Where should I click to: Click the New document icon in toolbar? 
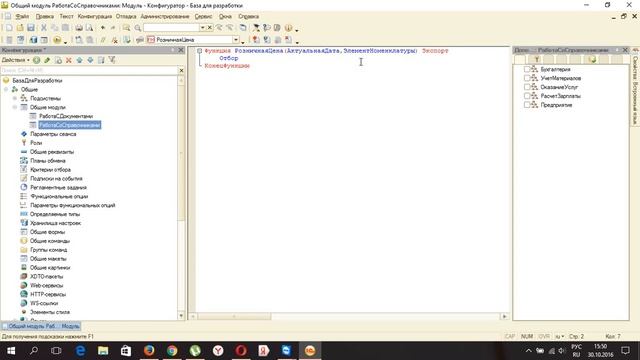click(x=9, y=28)
